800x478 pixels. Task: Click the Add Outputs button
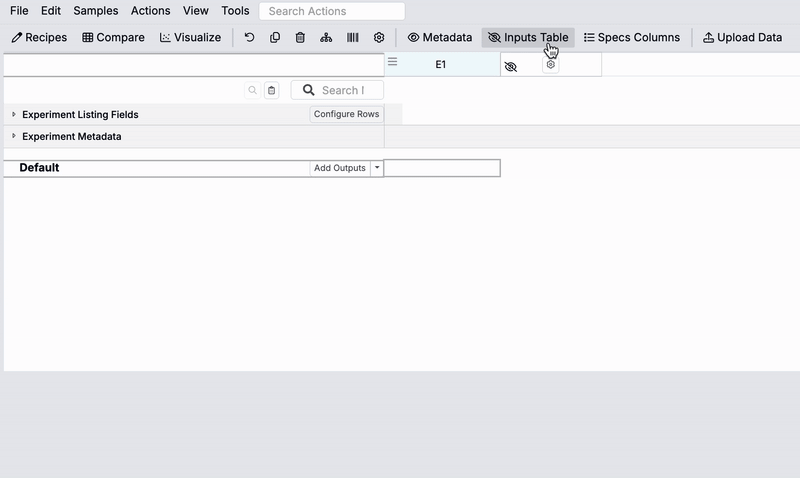(340, 168)
